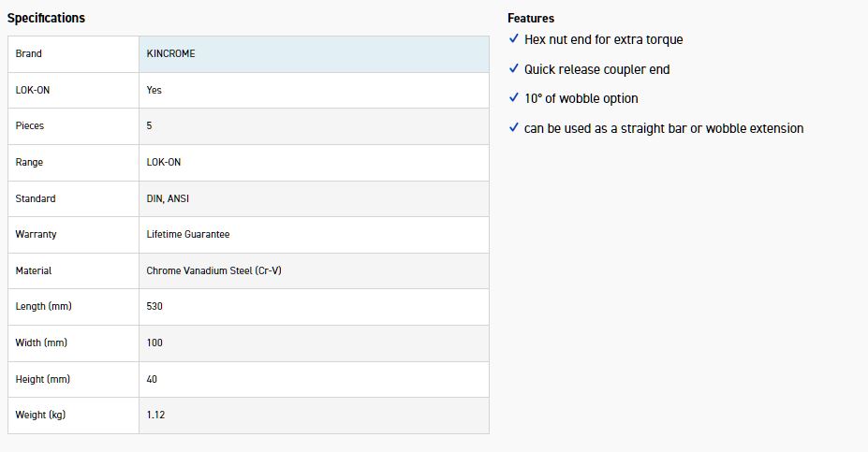Select the DIN, ANSI standard value
The height and width of the screenshot is (452, 868).
coord(168,198)
